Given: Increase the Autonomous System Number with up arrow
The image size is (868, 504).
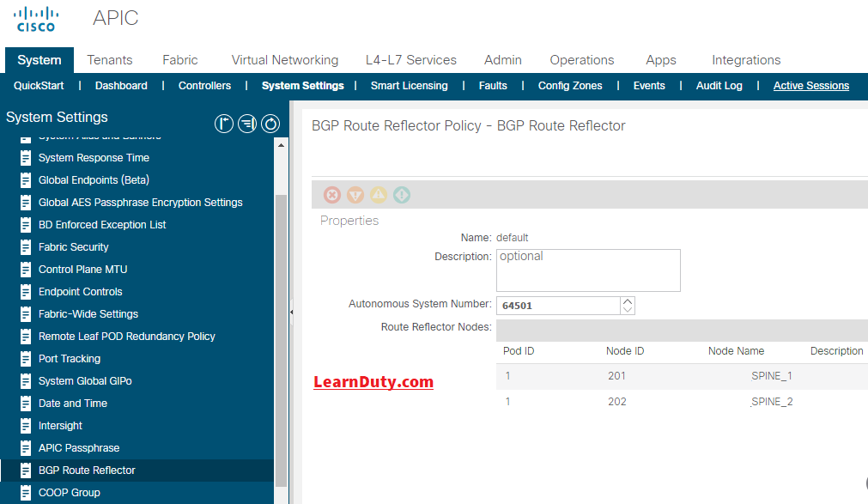Looking at the screenshot, I should click(x=628, y=301).
